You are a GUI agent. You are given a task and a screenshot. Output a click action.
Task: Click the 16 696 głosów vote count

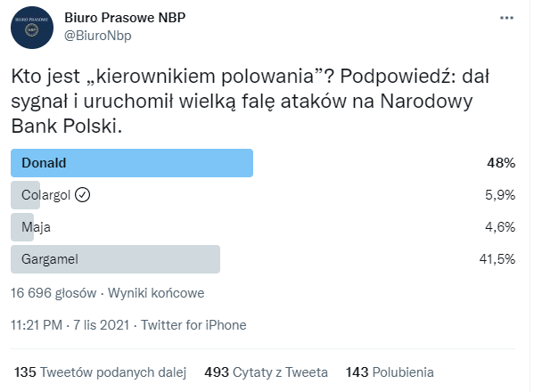tap(53, 293)
